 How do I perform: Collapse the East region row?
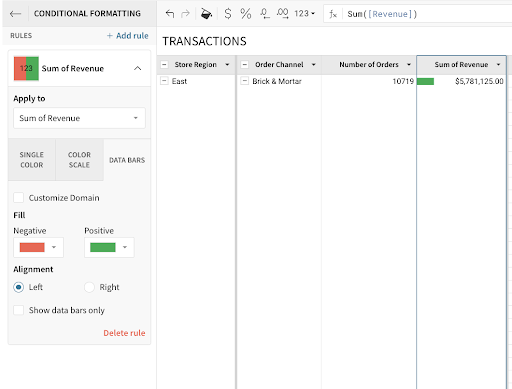(x=164, y=81)
